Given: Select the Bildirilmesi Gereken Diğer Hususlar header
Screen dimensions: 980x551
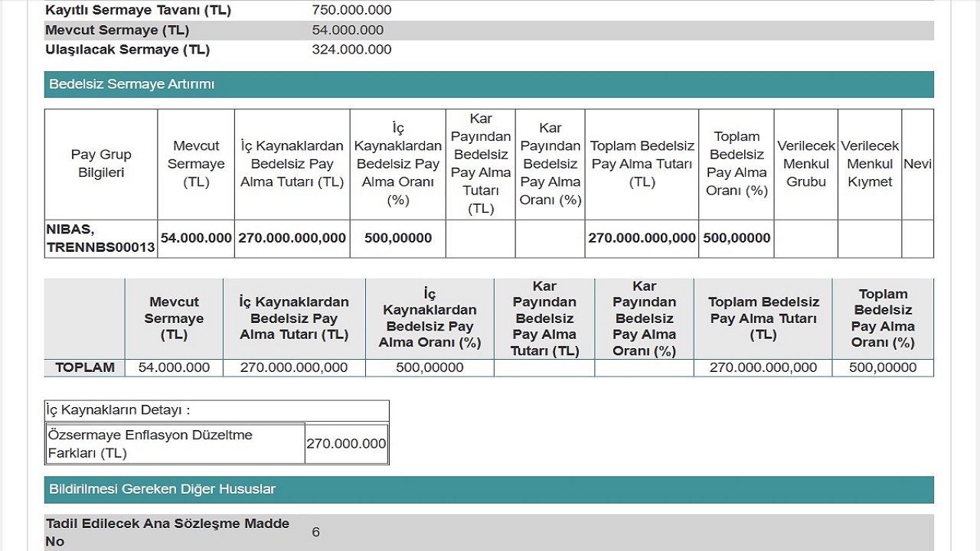Looking at the screenshot, I should (x=162, y=489).
